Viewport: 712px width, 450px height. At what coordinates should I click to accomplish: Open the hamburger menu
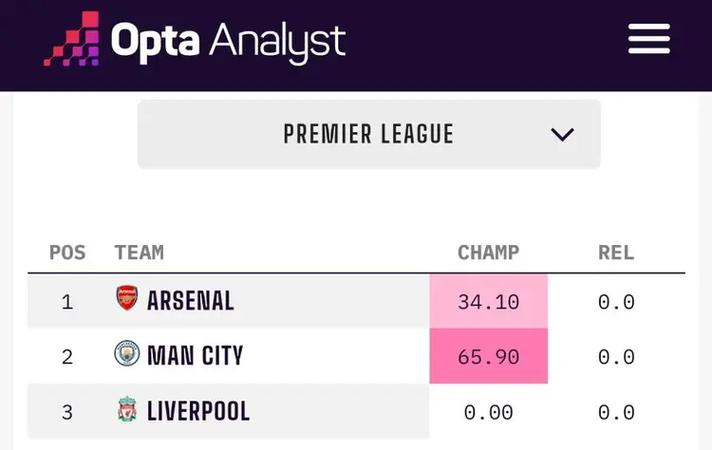[x=649, y=39]
